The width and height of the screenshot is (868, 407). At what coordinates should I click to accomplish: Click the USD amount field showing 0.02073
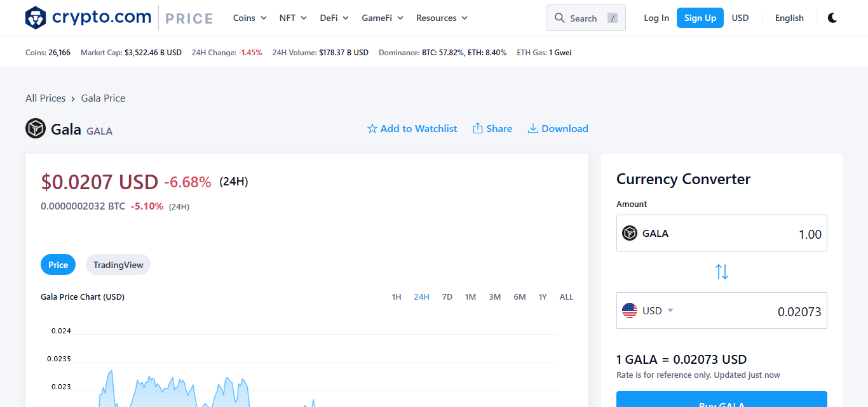click(722, 310)
